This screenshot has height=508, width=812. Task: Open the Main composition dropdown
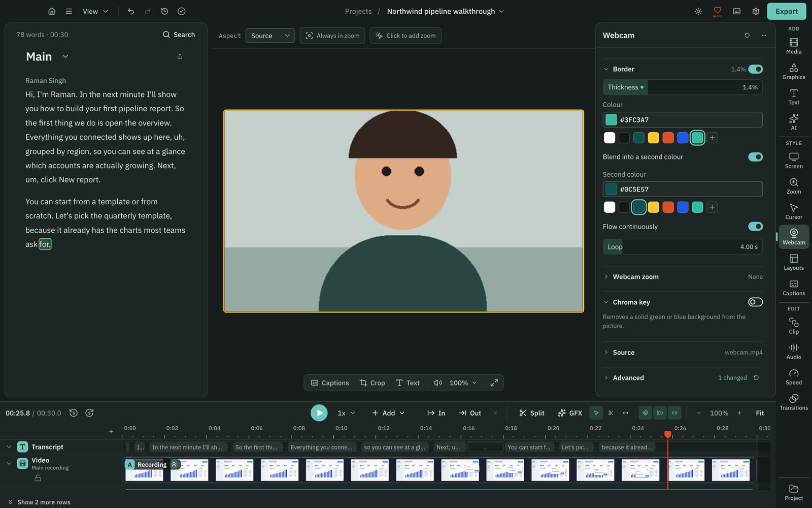point(65,56)
